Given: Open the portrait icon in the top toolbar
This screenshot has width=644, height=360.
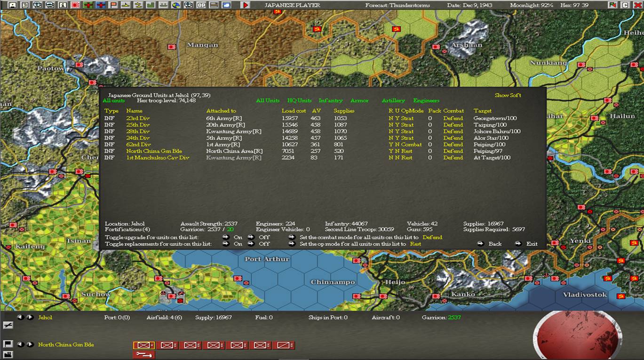Looking at the screenshot, I should click(13, 5).
